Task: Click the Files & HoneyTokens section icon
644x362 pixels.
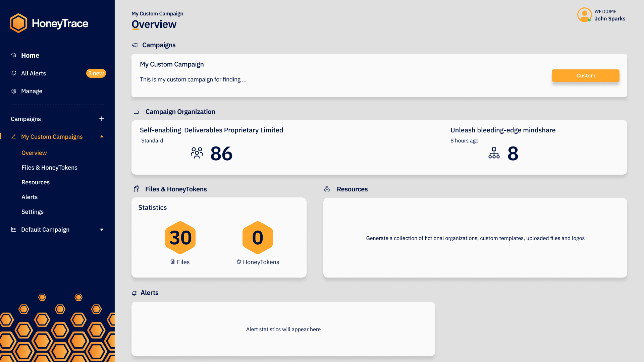Action: [137, 189]
